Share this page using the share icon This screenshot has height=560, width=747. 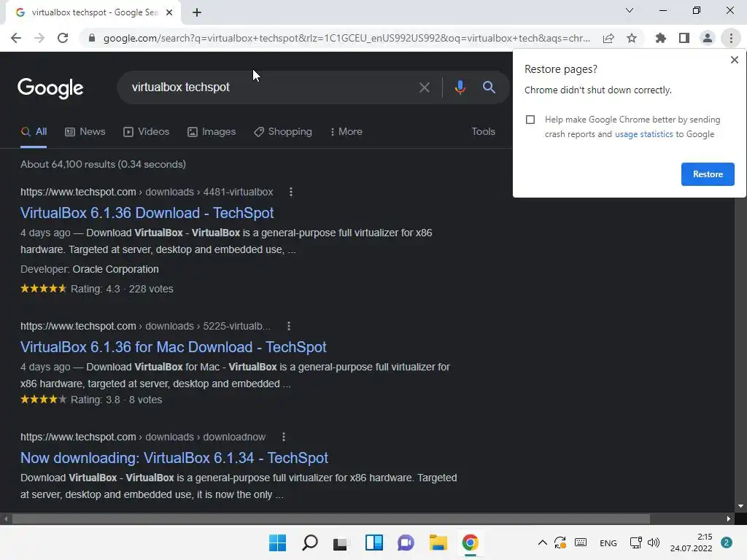pos(608,38)
